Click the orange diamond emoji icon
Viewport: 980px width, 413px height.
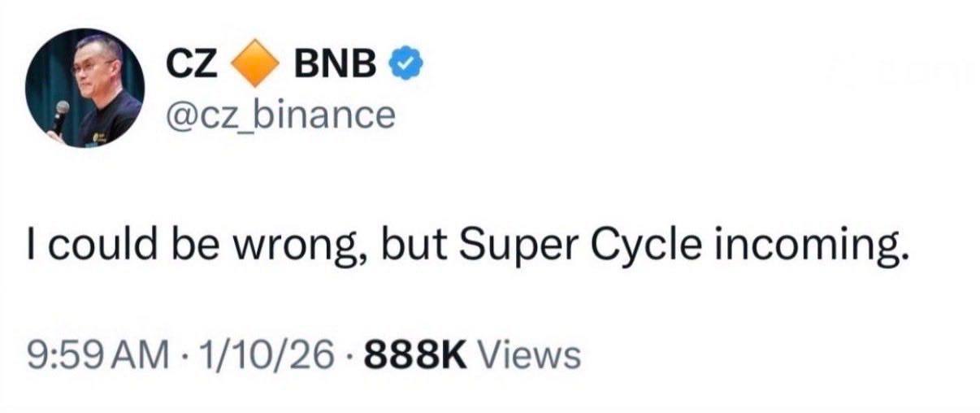pos(255,65)
